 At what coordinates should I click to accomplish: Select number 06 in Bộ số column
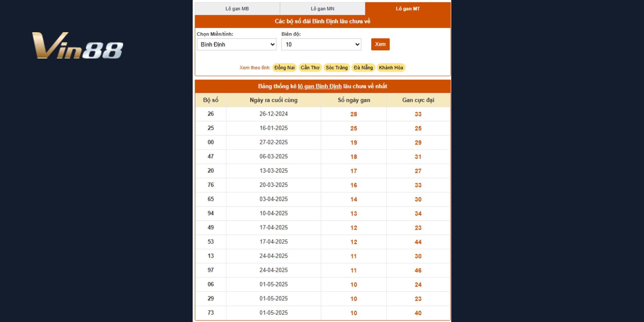coord(211,284)
